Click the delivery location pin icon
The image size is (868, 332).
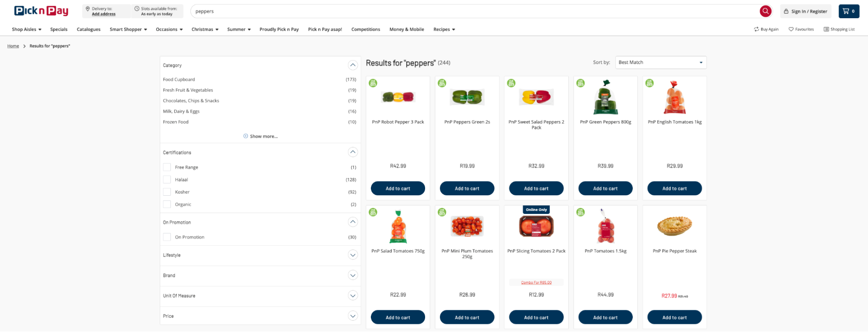tap(88, 9)
